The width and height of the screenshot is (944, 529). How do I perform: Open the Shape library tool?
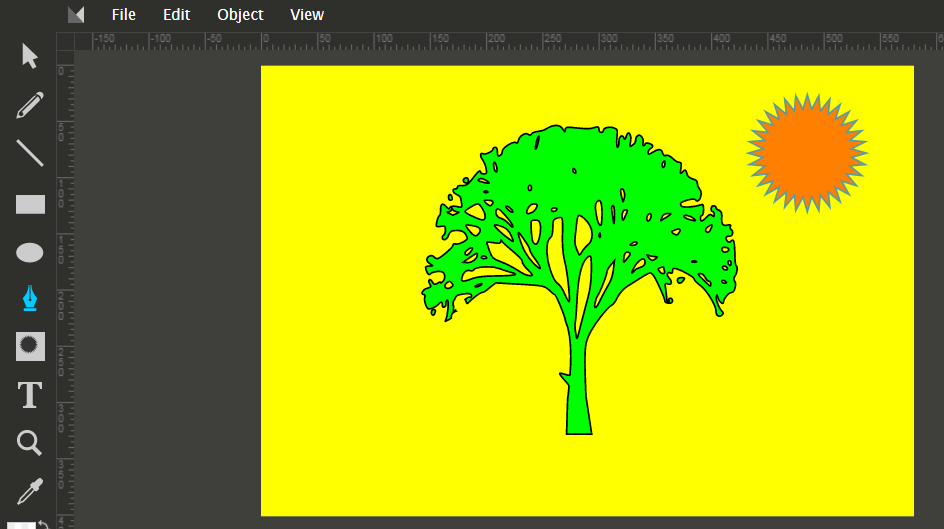(30, 346)
